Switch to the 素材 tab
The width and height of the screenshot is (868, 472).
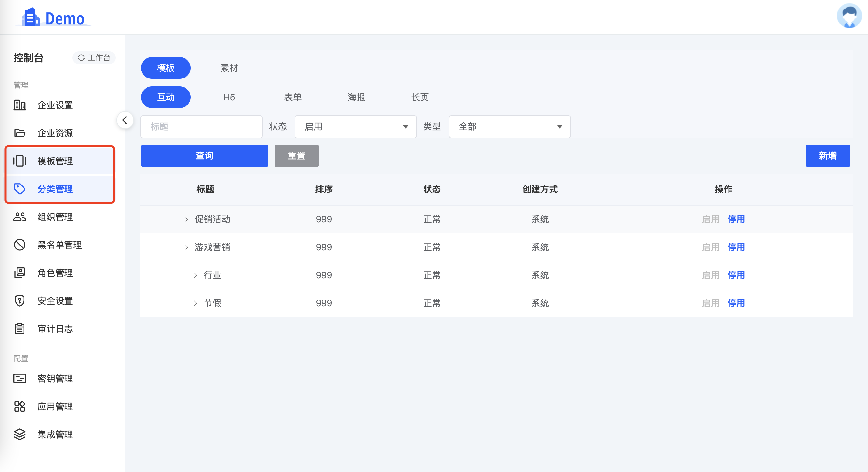[229, 68]
